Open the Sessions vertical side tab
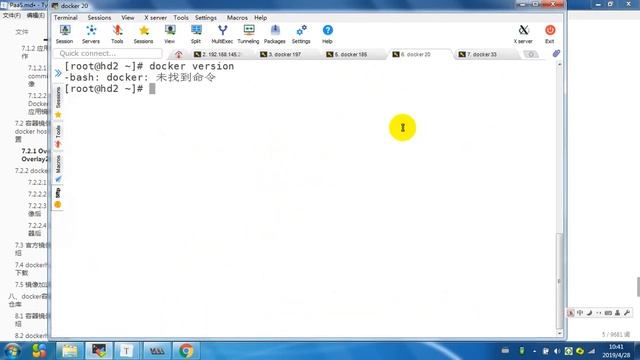Screen dimensions: 640x360 [x=58, y=102]
